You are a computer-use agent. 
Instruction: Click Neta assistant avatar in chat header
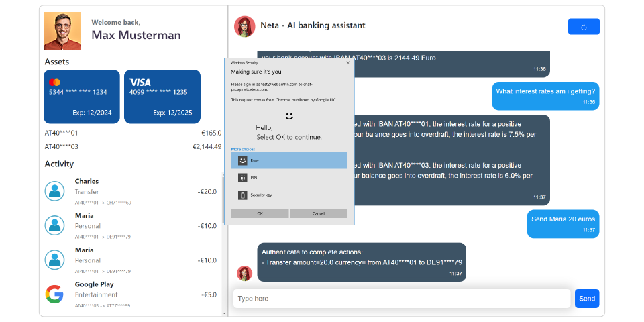point(244,26)
